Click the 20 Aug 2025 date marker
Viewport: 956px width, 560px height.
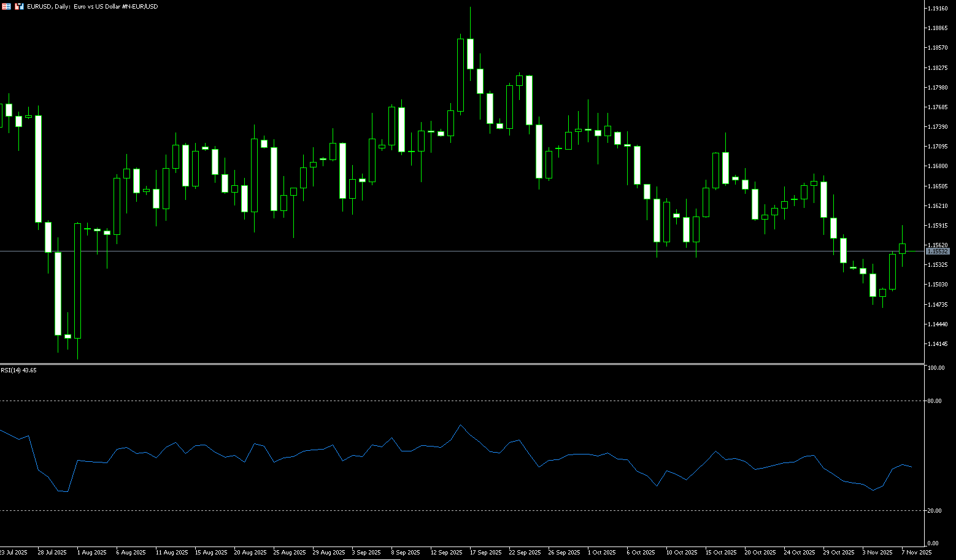coord(250,553)
